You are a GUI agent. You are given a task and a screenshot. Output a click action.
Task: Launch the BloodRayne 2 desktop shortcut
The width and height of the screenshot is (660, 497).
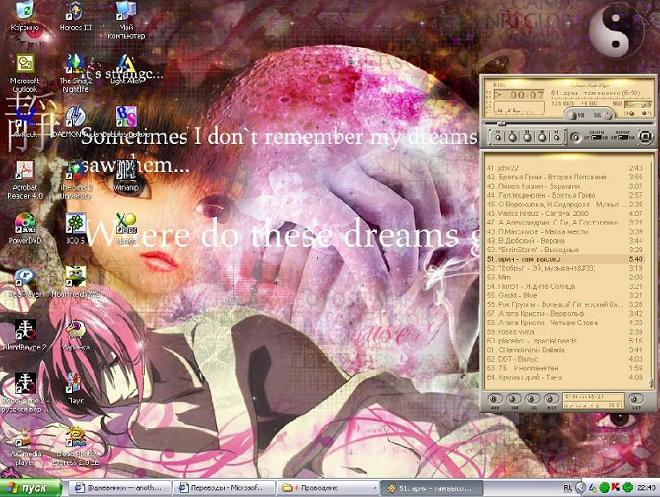(24, 335)
